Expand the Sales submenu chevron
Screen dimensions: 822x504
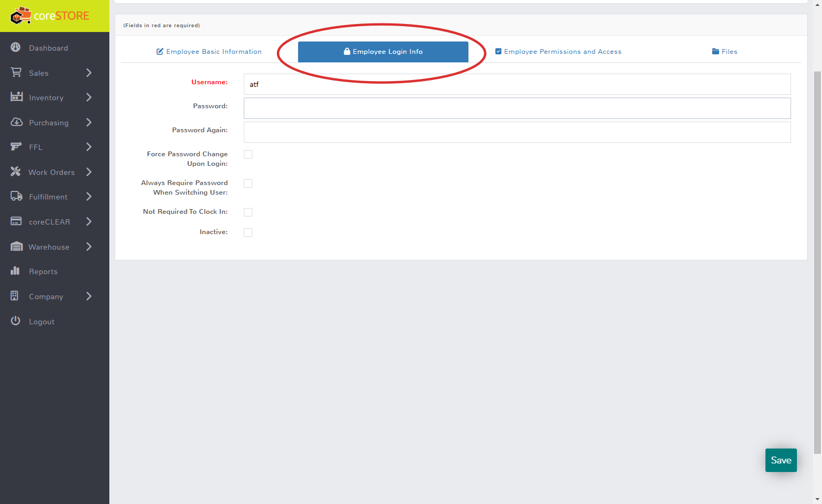click(x=89, y=73)
